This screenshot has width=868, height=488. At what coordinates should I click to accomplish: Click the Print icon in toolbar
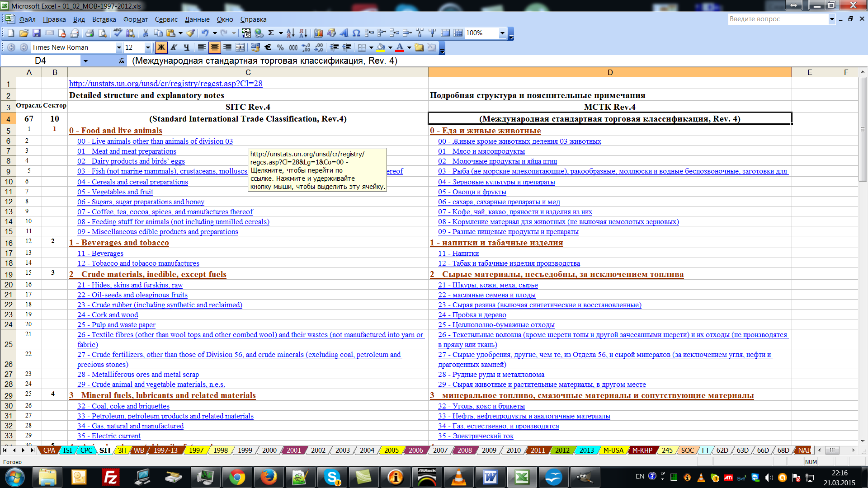pyautogui.click(x=90, y=33)
